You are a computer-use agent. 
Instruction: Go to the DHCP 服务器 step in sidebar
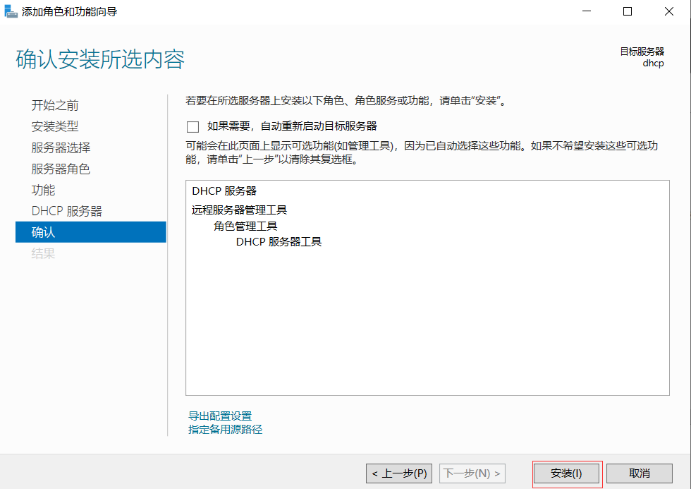(67, 211)
